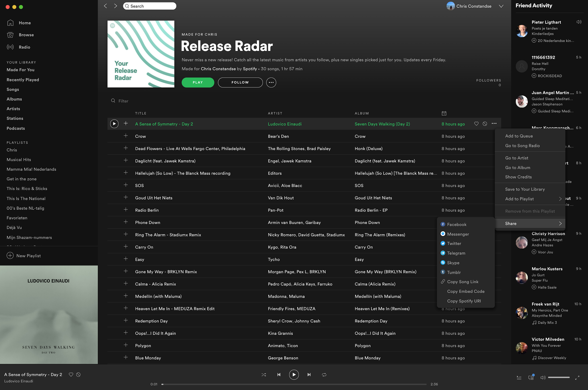This screenshot has width=588, height=390.
Task: Expand the Share submenu
Action: tap(530, 223)
